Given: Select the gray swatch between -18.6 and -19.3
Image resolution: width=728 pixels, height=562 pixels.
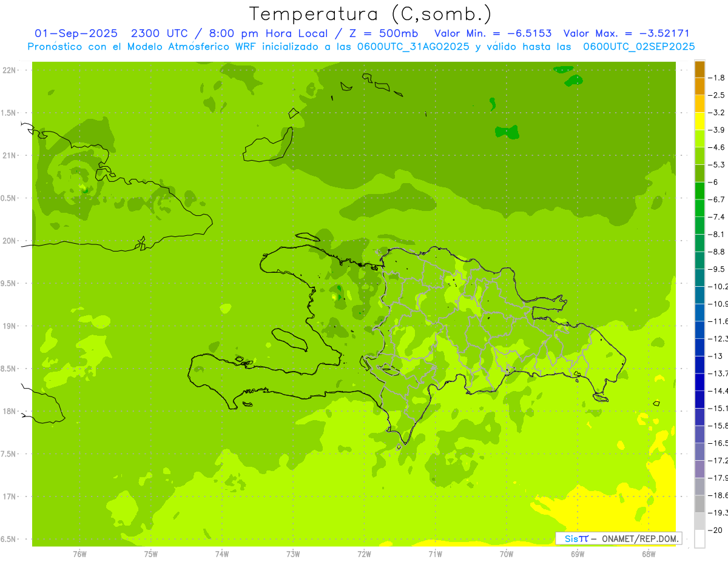Looking at the screenshot, I should click(x=699, y=504).
